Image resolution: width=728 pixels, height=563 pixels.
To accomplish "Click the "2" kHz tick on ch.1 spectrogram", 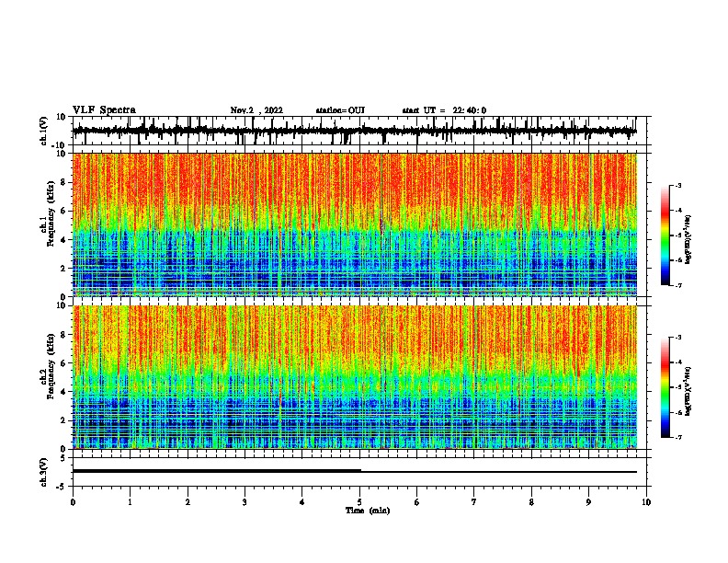I will click(64, 269).
